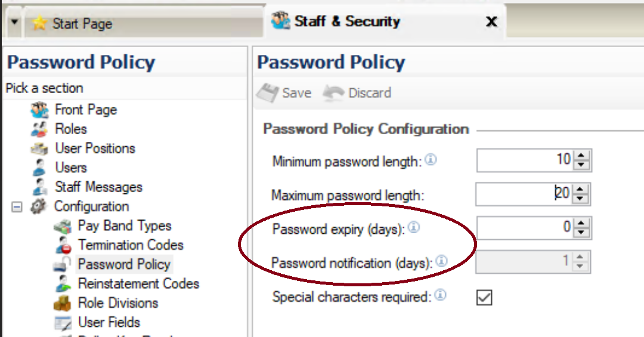Increase Minimum password length value
The image size is (644, 337).
[581, 156]
